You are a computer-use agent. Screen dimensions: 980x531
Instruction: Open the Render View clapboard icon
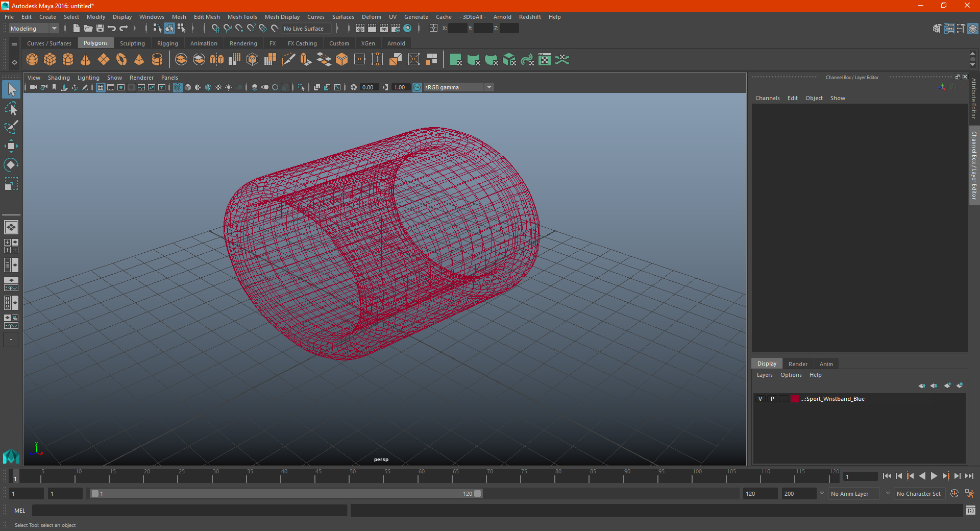(x=360, y=29)
